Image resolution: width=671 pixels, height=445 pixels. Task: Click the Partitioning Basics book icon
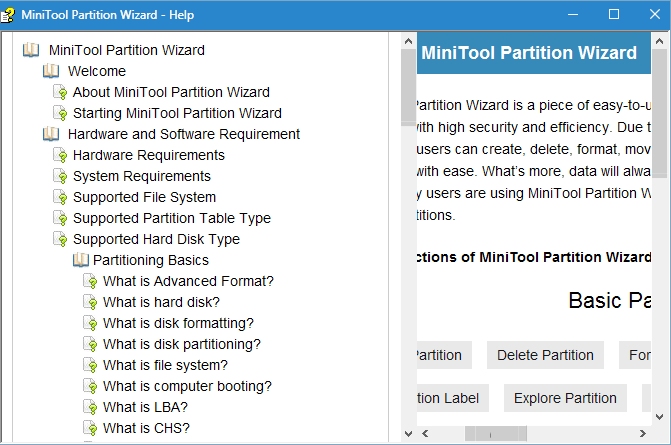81,260
